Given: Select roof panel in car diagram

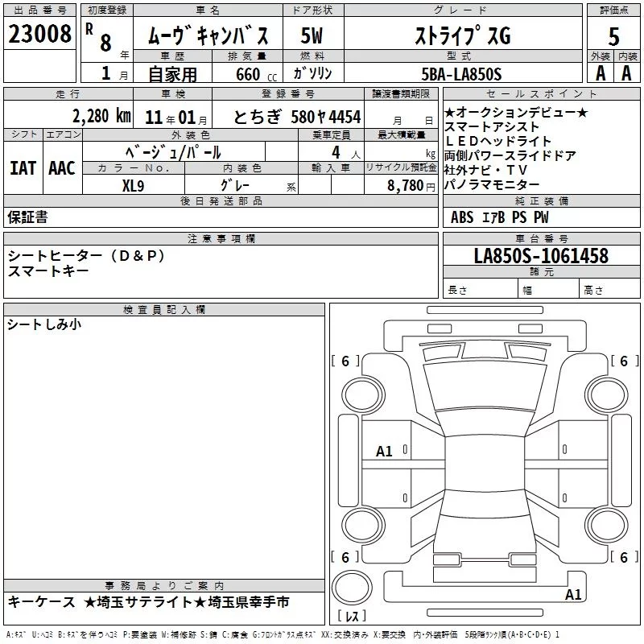Looking at the screenshot, I should click(485, 464).
